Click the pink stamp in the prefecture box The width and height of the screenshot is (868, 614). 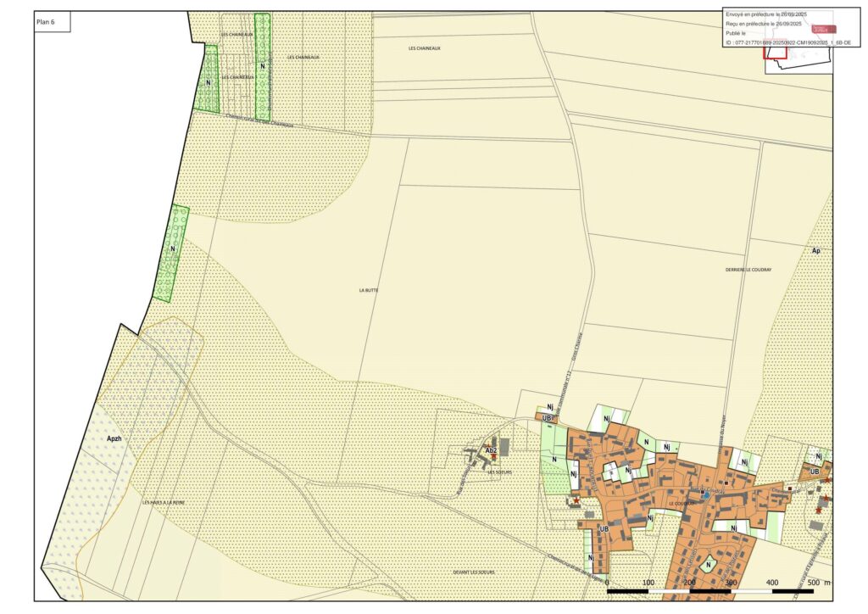click(824, 29)
